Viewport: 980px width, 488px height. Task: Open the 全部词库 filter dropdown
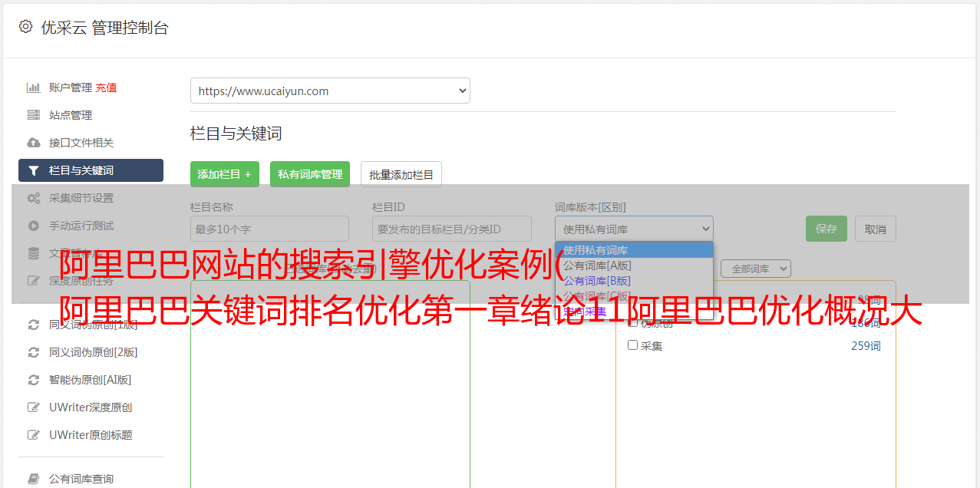point(756,269)
